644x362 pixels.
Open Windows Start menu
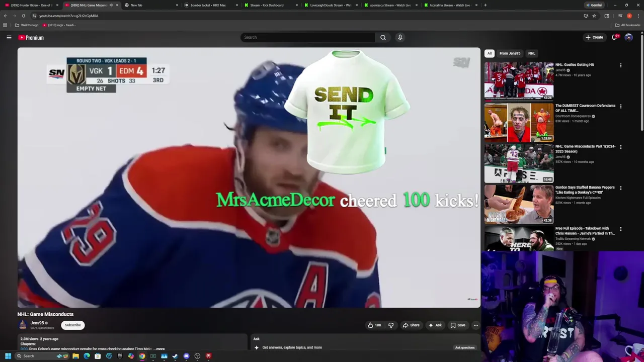(x=8, y=356)
